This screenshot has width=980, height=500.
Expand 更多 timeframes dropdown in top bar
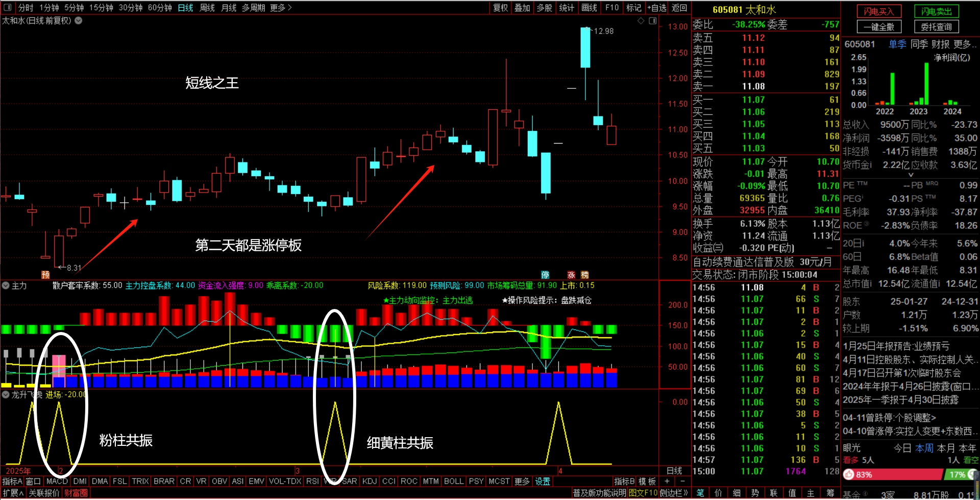coord(281,8)
